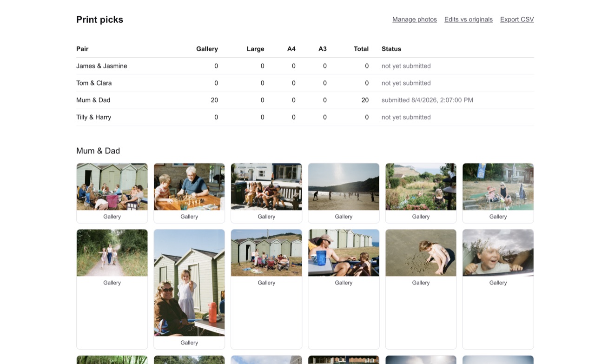The height and width of the screenshot is (364, 595).
Task: Click the Pair column header
Action: pyautogui.click(x=82, y=49)
